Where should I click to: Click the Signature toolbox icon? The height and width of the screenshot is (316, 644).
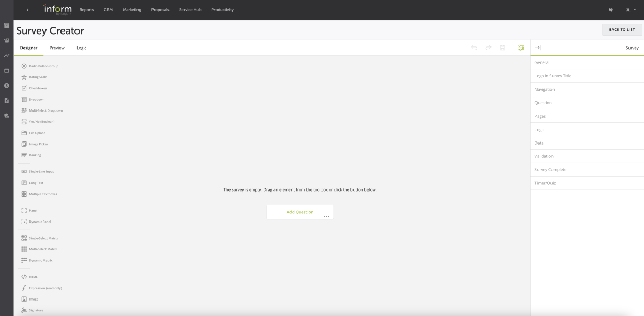tap(24, 310)
